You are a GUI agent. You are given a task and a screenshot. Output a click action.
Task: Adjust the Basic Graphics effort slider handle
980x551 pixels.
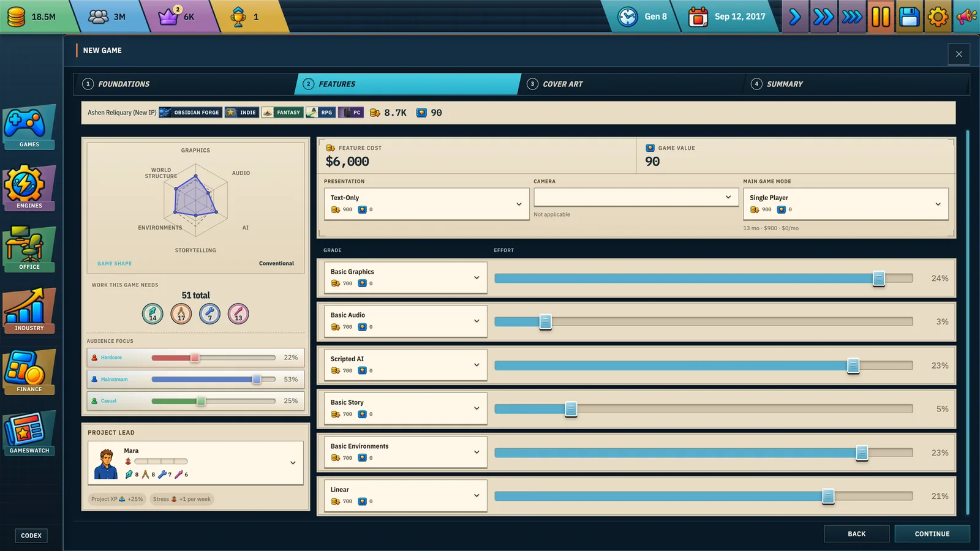click(879, 279)
